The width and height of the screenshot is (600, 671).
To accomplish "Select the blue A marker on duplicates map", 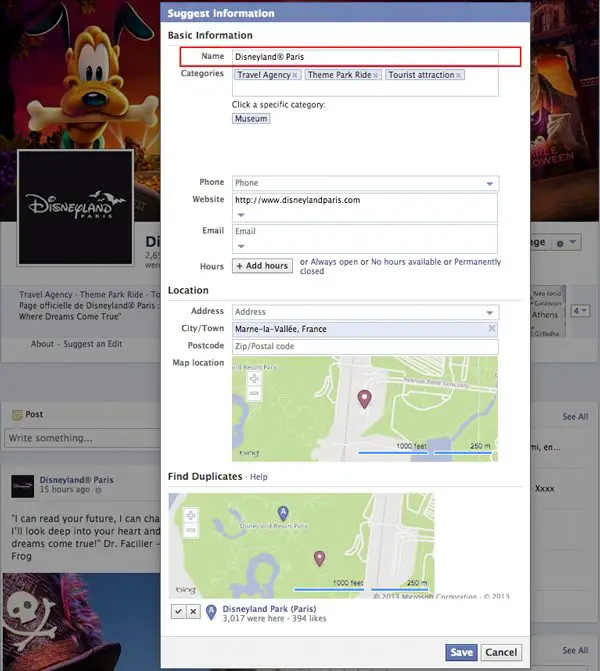I will (x=283, y=513).
